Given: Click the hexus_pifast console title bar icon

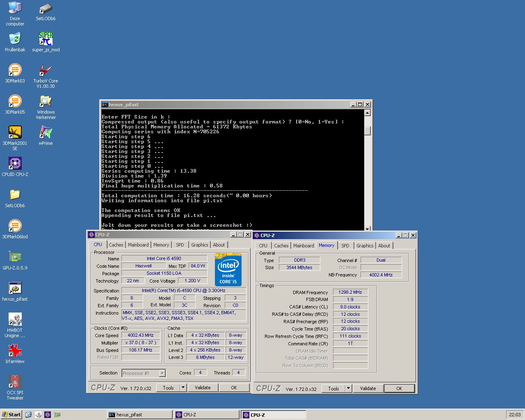Looking at the screenshot, I should click(105, 105).
